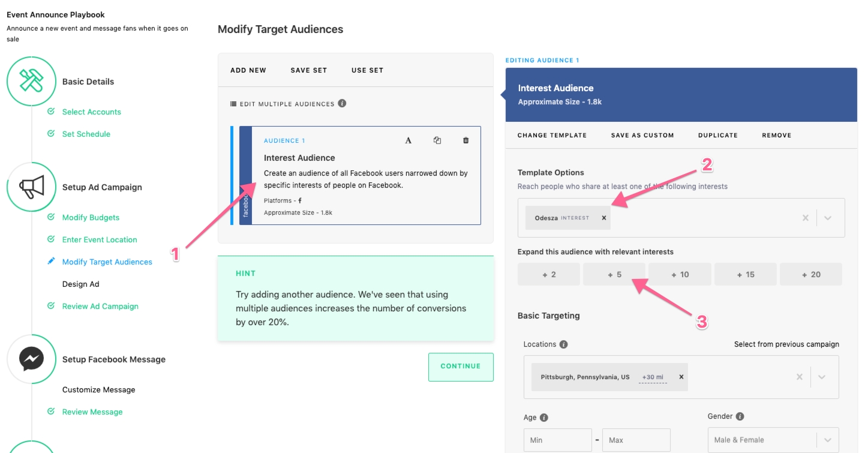This screenshot has height=453, width=868.
Task: Click DUPLICATE in the editing panel
Action: [x=718, y=136]
